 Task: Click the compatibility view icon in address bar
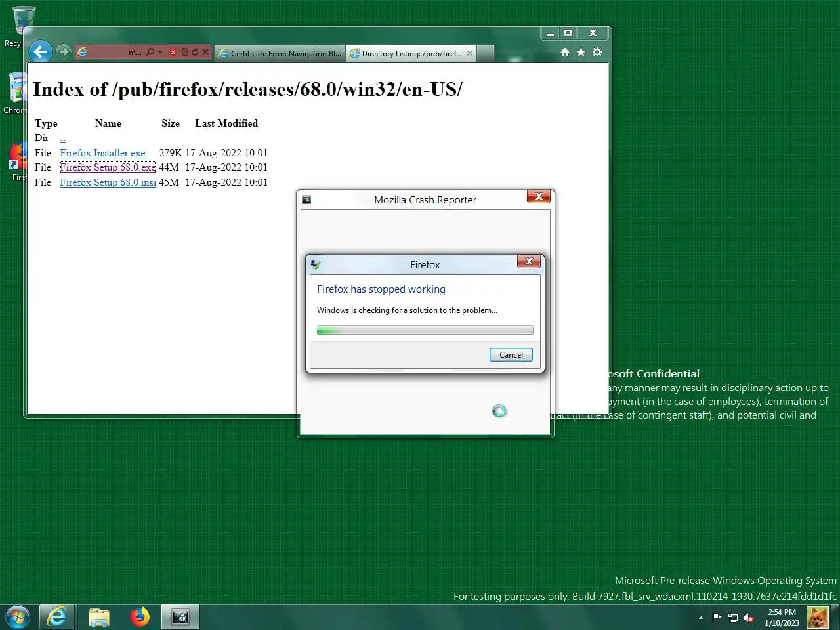tap(185, 52)
